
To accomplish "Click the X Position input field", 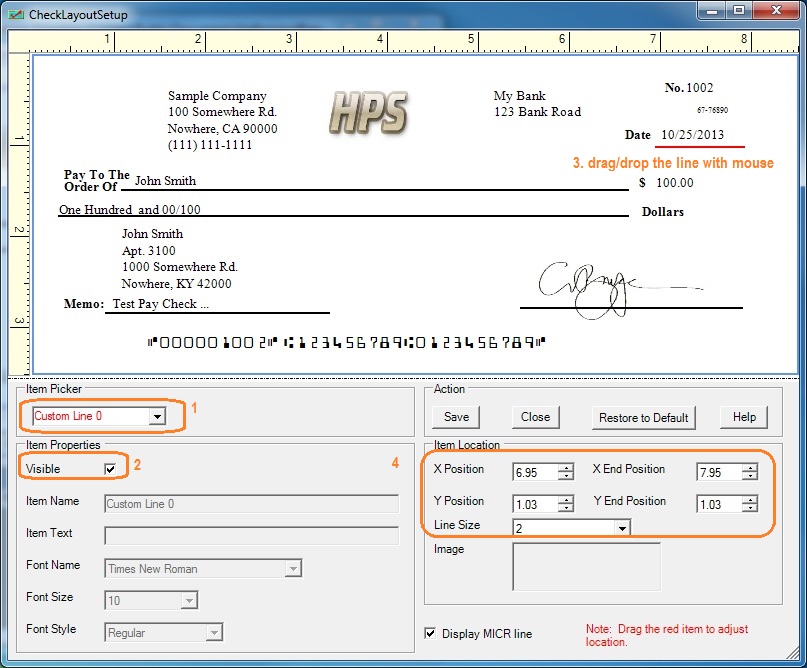I will pyautogui.click(x=534, y=472).
